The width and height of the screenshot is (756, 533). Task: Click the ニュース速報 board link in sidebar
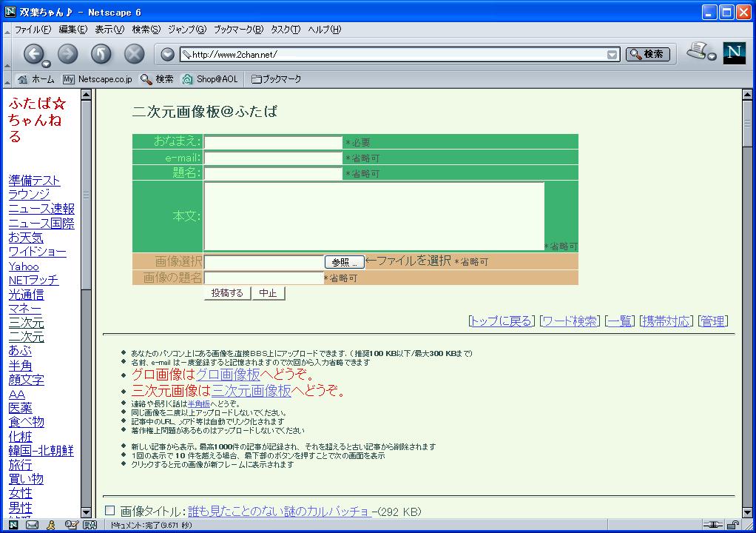point(41,209)
